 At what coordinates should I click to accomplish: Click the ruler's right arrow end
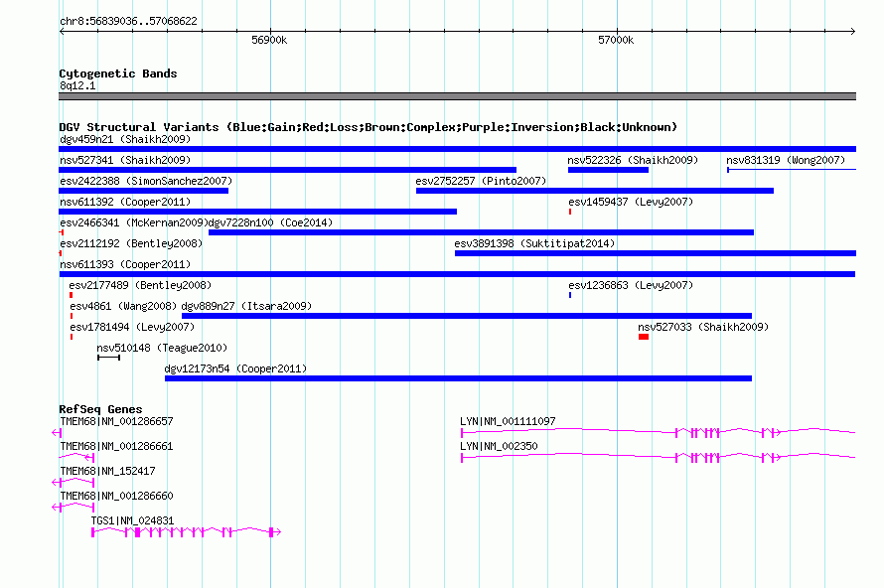click(853, 31)
